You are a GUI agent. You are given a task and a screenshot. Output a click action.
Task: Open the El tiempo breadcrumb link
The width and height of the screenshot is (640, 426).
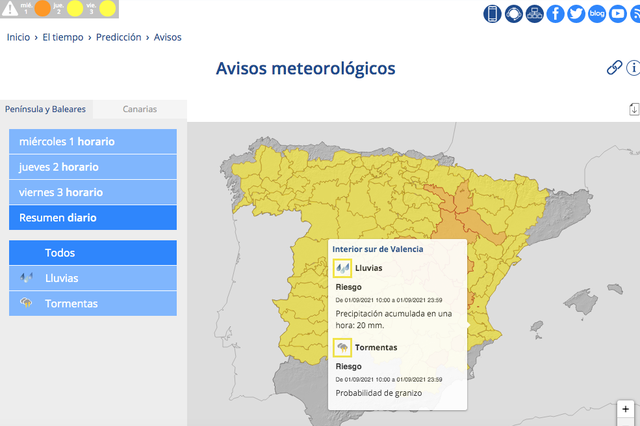click(x=63, y=37)
